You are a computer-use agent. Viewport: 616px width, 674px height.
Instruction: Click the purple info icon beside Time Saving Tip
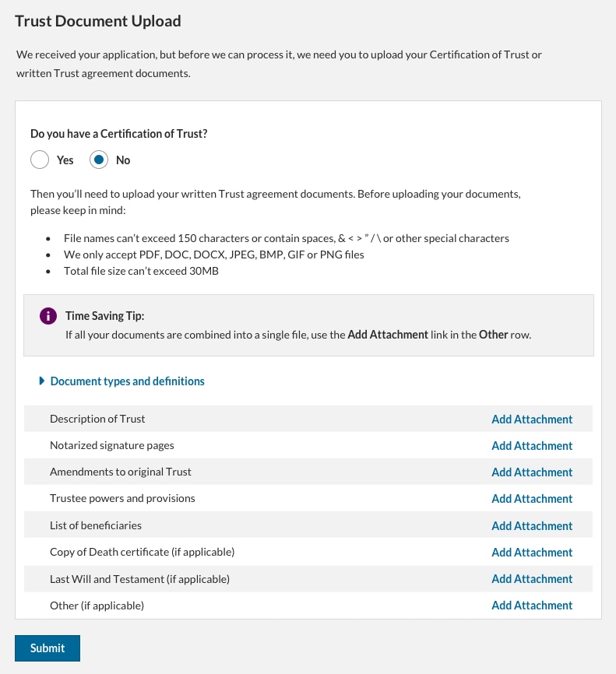pyautogui.click(x=48, y=316)
